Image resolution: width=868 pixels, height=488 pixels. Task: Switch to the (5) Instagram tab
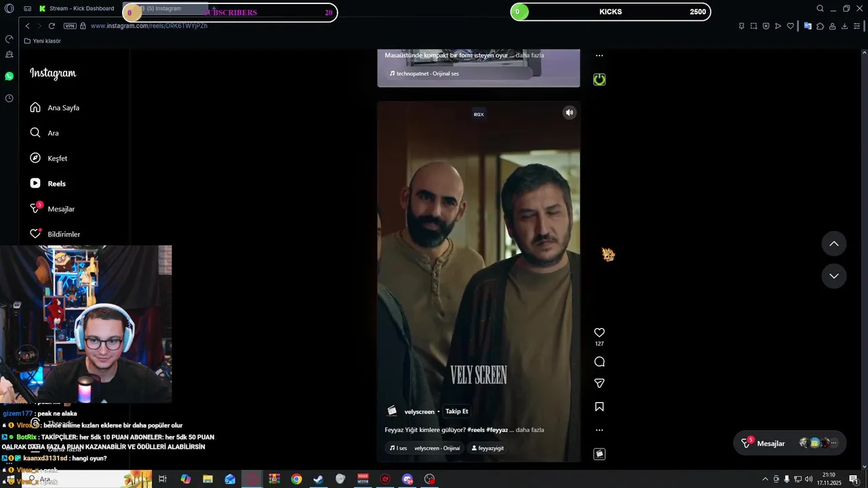point(166,8)
